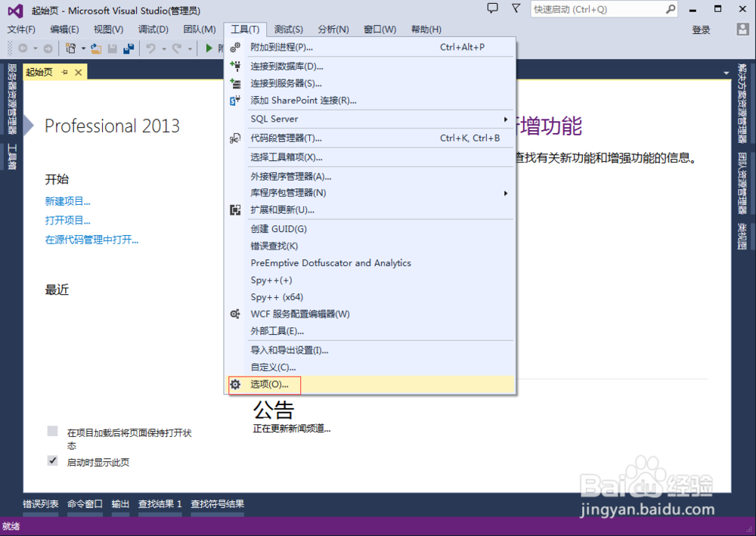Click the Connect to Server icon
756x536 pixels.
(x=235, y=83)
